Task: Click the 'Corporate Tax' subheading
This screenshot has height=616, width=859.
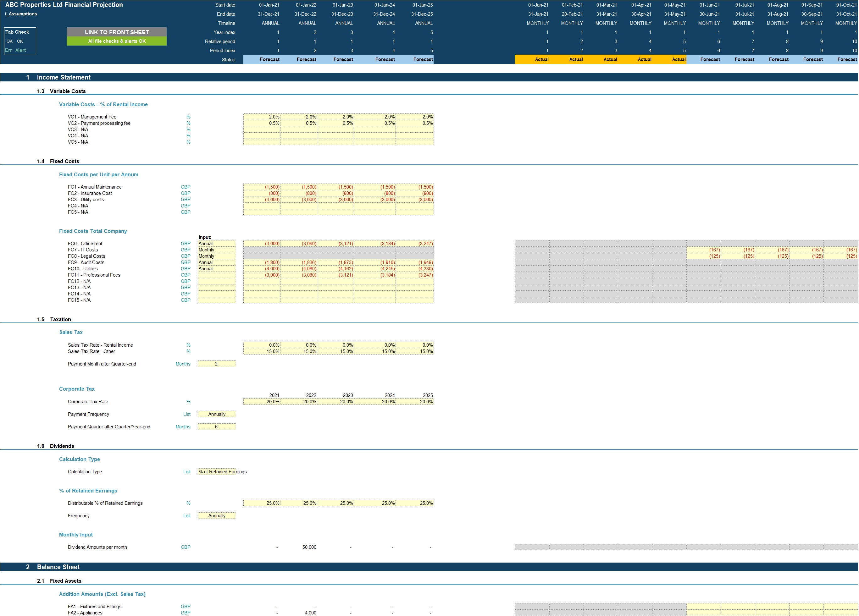Action: (x=76, y=389)
